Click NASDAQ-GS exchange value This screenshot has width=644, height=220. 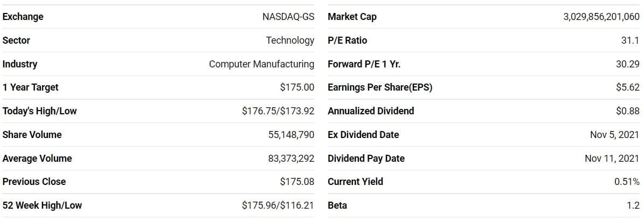coord(288,17)
